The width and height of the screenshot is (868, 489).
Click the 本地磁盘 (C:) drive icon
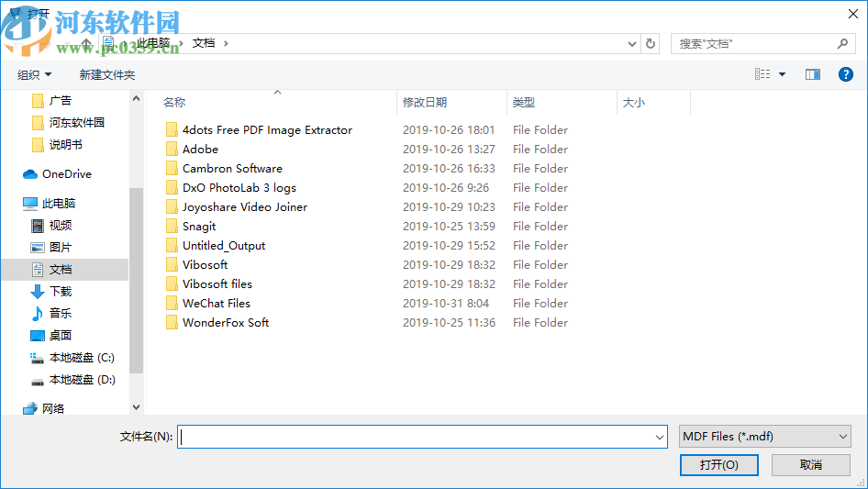37,358
